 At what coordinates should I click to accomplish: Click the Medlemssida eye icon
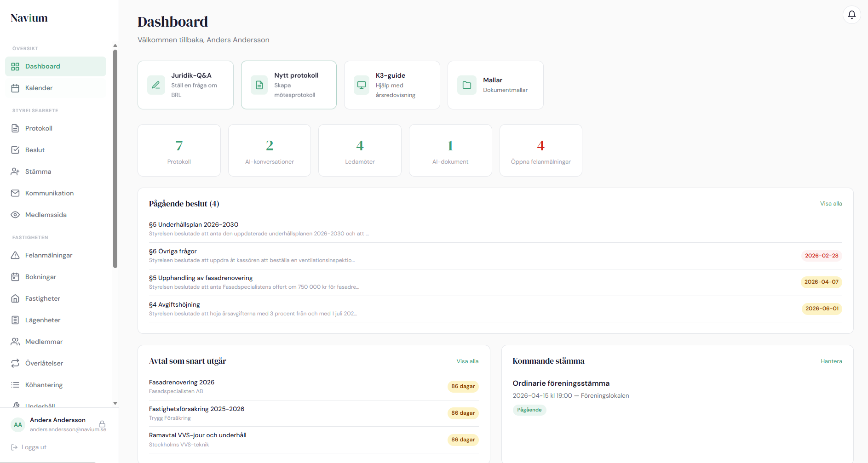15,215
